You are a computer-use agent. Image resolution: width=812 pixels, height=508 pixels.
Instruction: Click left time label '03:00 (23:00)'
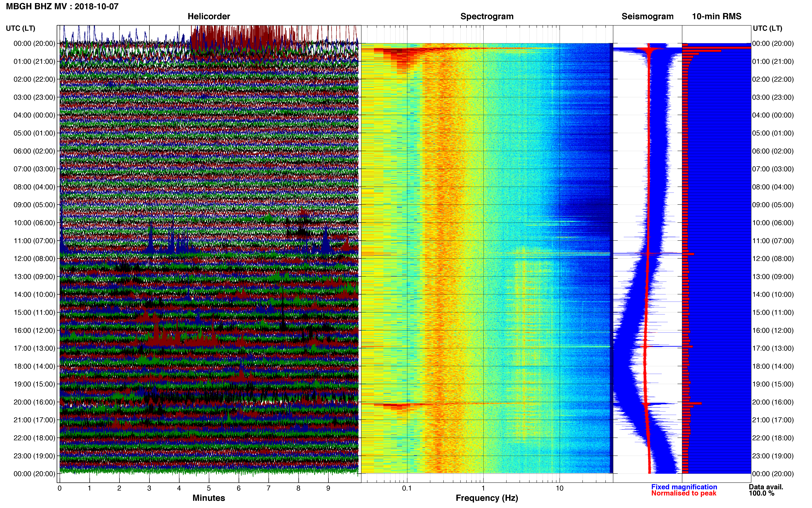pos(34,97)
